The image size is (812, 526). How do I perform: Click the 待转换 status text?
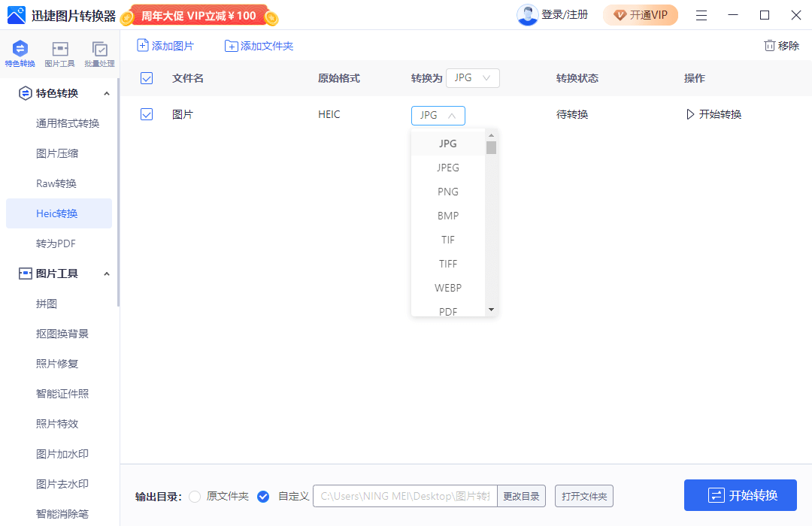[x=572, y=114]
